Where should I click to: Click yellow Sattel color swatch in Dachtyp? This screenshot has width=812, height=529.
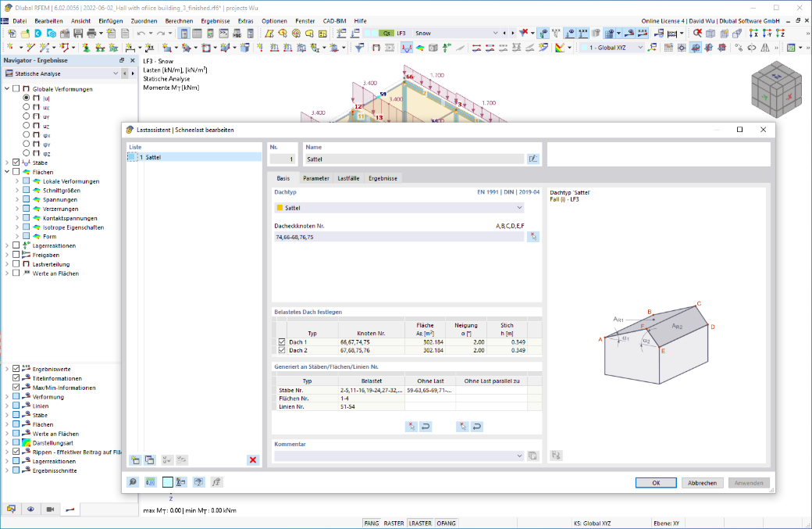(280, 208)
